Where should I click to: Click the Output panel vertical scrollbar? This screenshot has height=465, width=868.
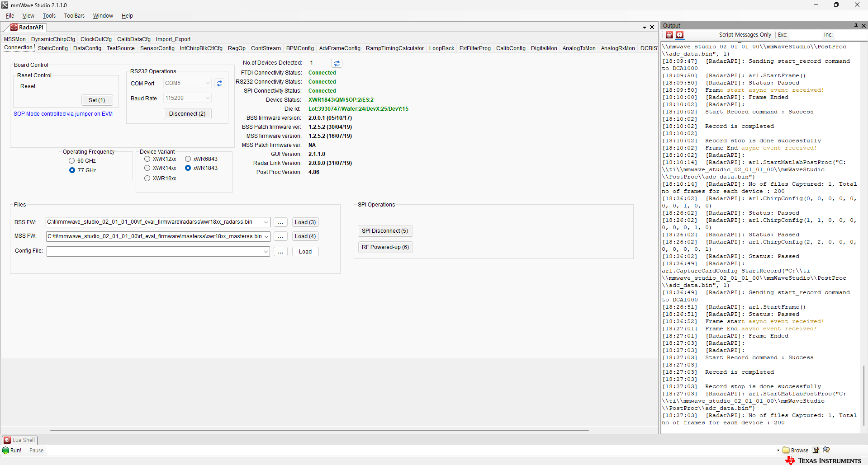pyautogui.click(x=864, y=395)
